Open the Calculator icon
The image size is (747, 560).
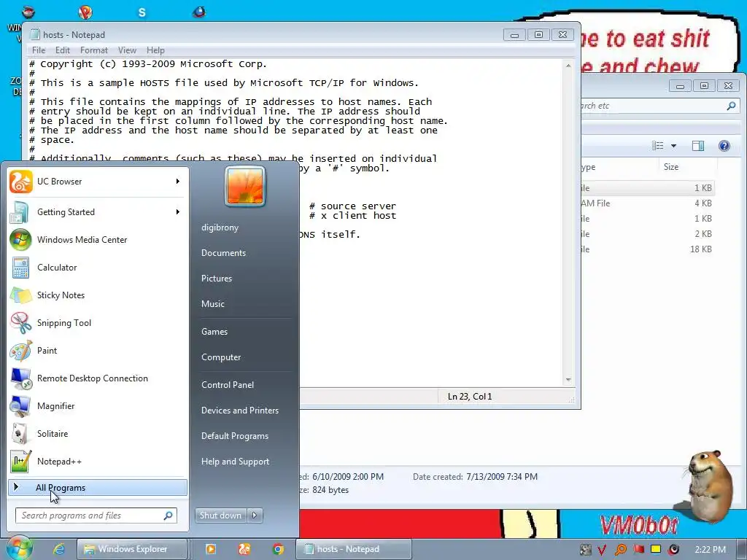click(20, 267)
